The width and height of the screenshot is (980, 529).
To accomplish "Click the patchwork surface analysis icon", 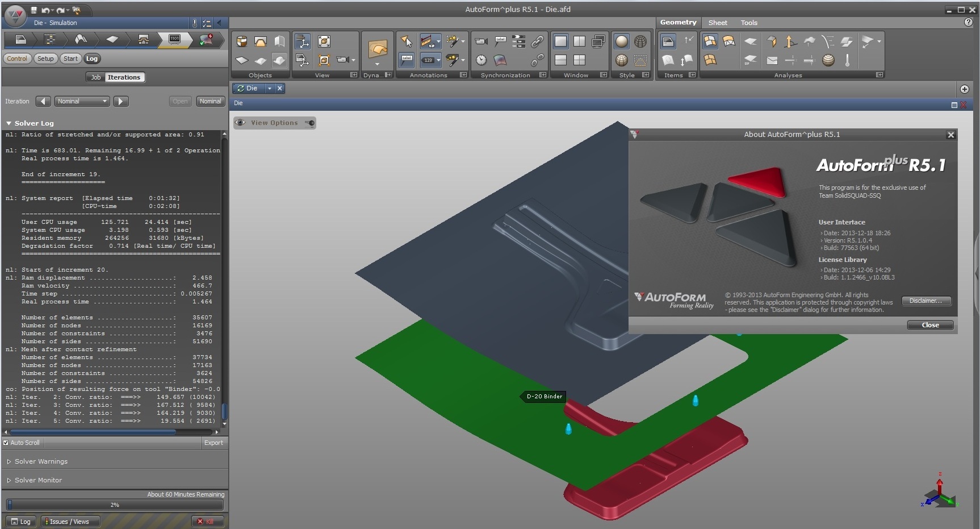I will tap(710, 41).
